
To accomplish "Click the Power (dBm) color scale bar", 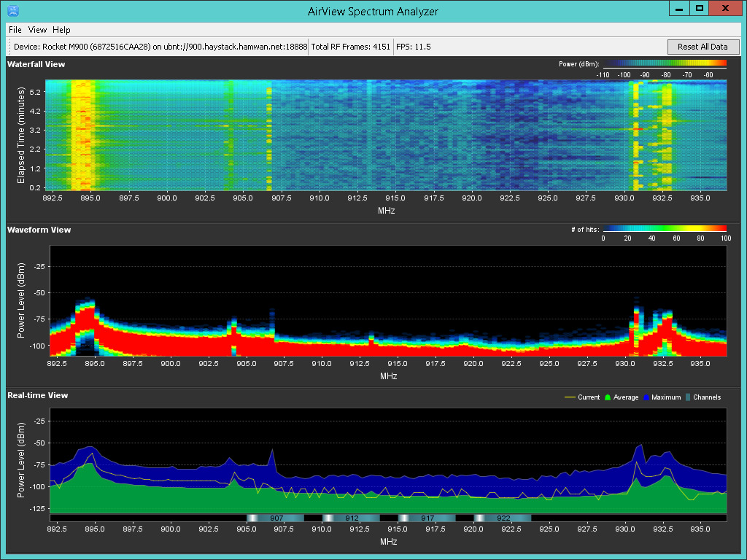I will click(665, 63).
